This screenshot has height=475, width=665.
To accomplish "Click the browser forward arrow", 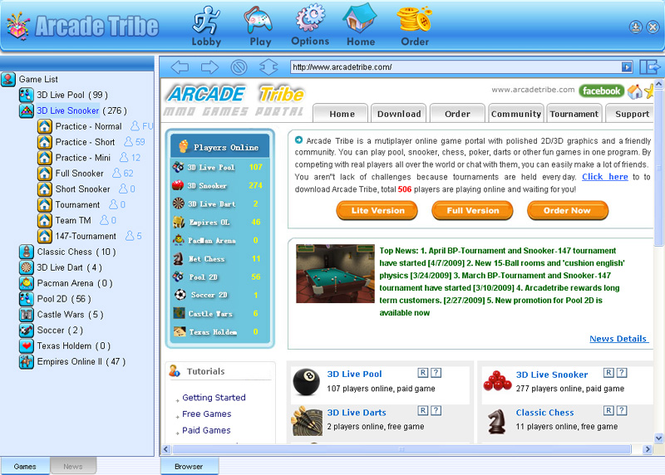I will pyautogui.click(x=209, y=67).
